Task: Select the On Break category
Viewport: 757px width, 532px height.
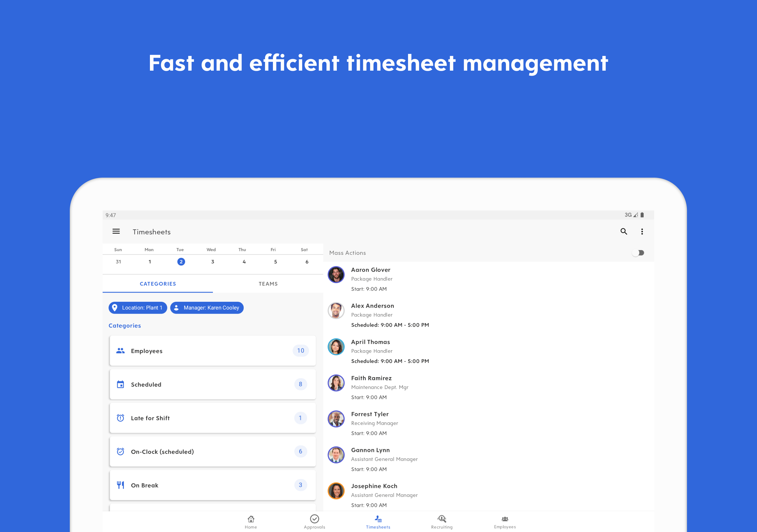Action: click(x=212, y=485)
